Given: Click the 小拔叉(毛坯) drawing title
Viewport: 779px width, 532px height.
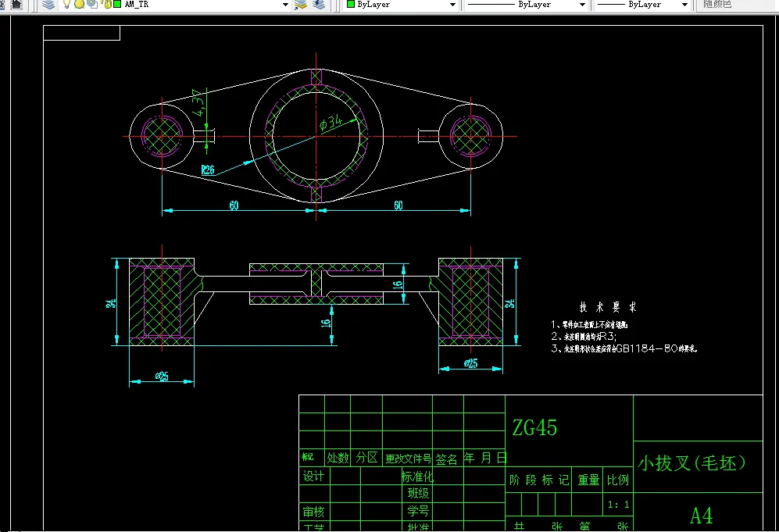Looking at the screenshot, I should click(x=692, y=463).
